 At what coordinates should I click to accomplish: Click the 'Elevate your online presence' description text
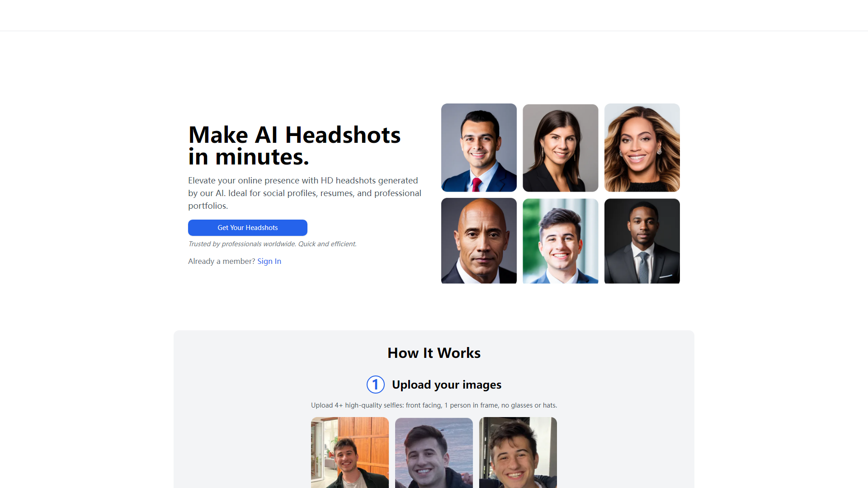click(305, 192)
